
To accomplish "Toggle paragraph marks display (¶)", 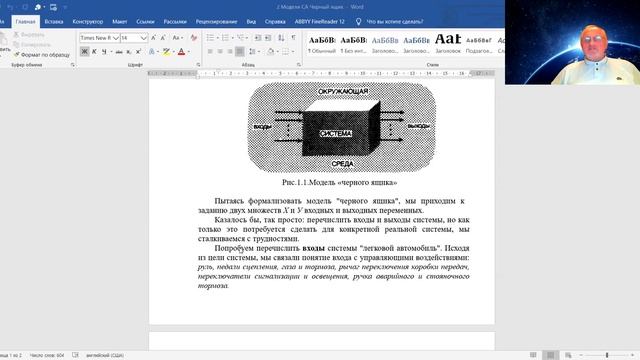I will [293, 38].
